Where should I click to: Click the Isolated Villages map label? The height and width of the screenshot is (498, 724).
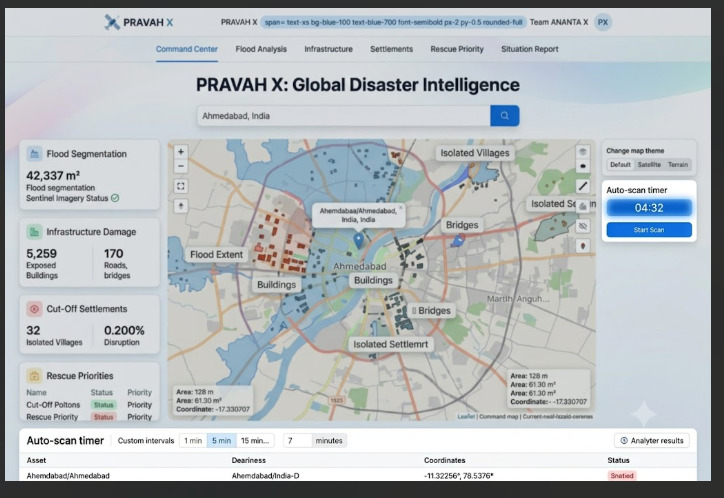(x=475, y=153)
